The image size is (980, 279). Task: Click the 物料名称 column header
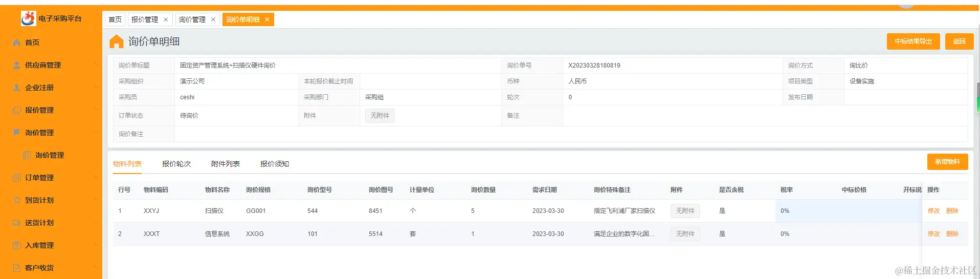click(x=217, y=190)
